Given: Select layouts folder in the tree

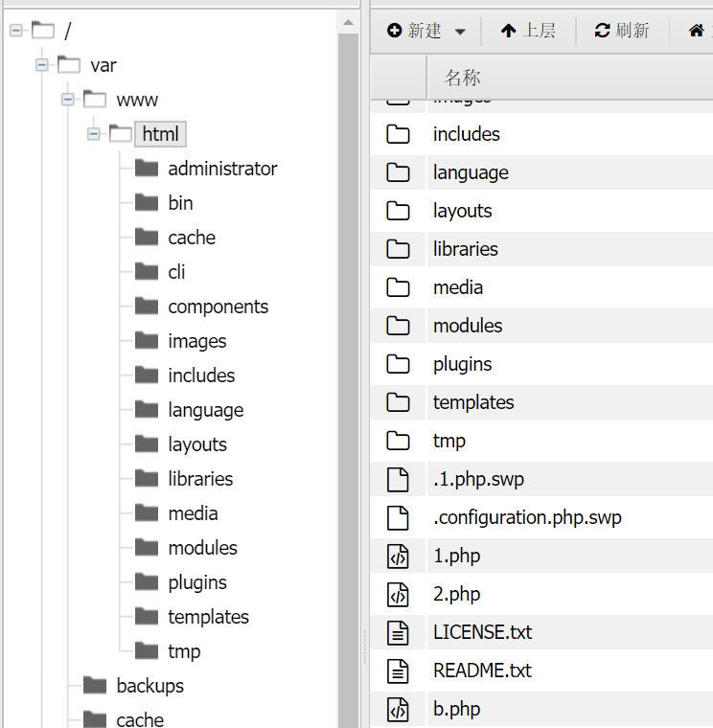Looking at the screenshot, I should [x=197, y=444].
